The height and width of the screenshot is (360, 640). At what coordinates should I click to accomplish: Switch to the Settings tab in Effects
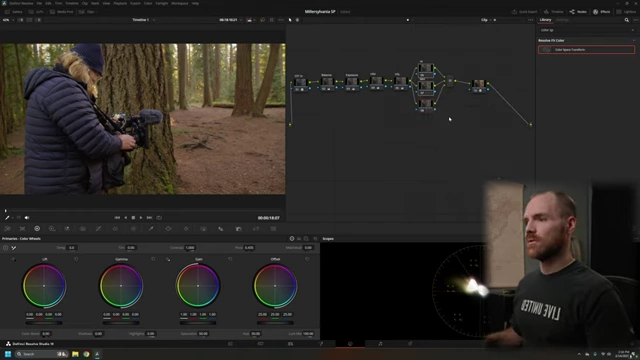point(562,20)
